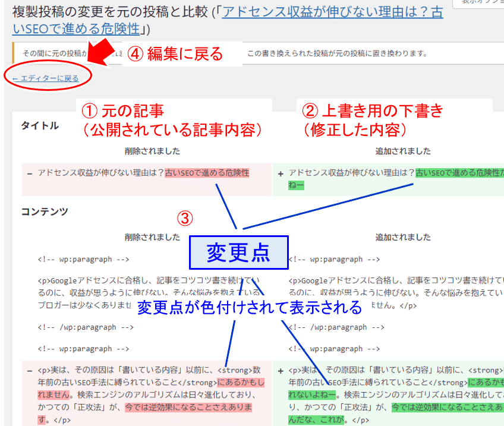This screenshot has width=504, height=426.
Task: Open the linked post title 'アドセンス収益が伸びない理由は？'
Action: (x=332, y=13)
